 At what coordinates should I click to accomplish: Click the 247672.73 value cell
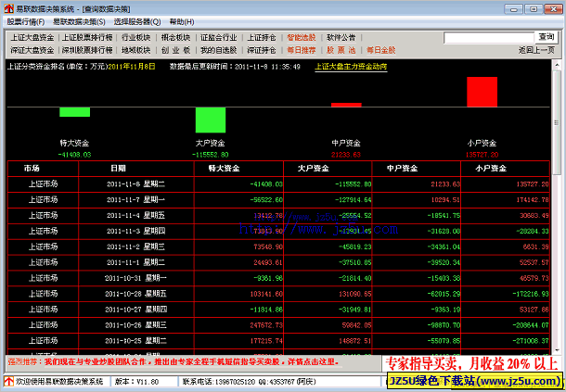(238, 325)
